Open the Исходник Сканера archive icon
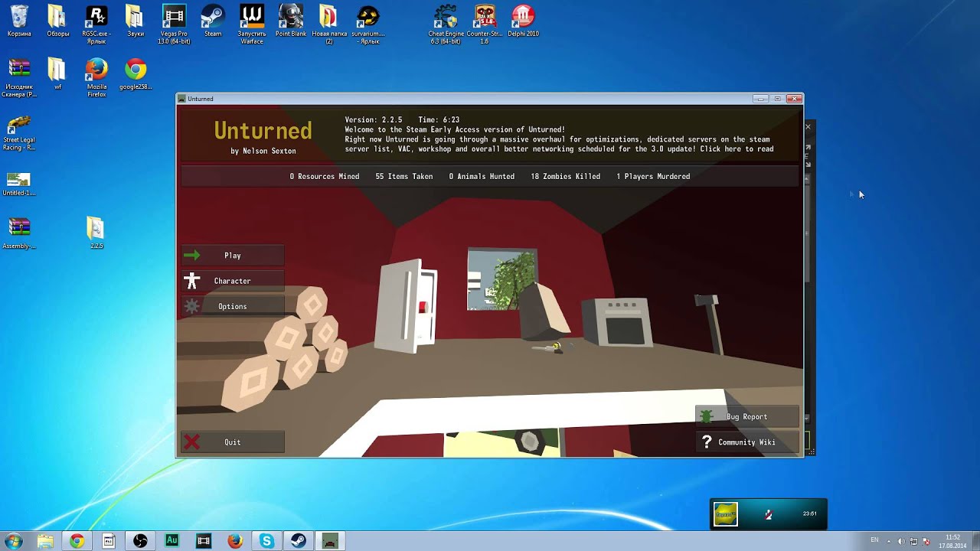This screenshot has width=980, height=551. [x=19, y=78]
